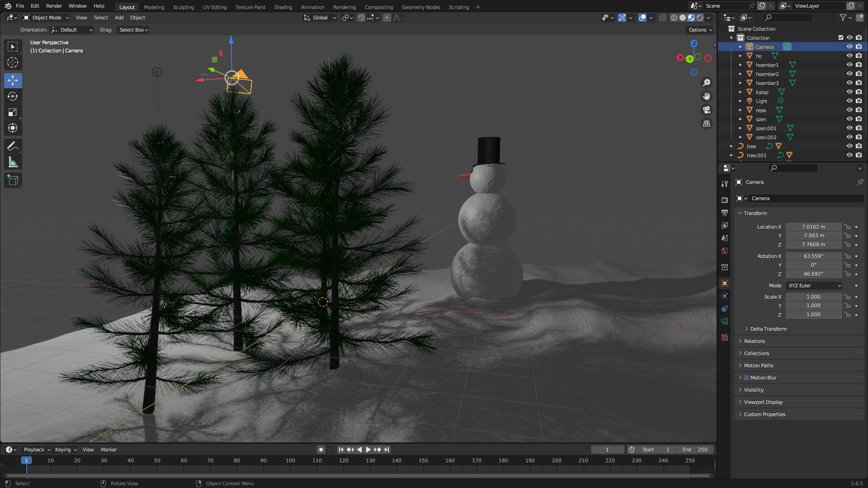Open the Global transform orientation dropdown
This screenshot has width=868, height=488.
(320, 18)
